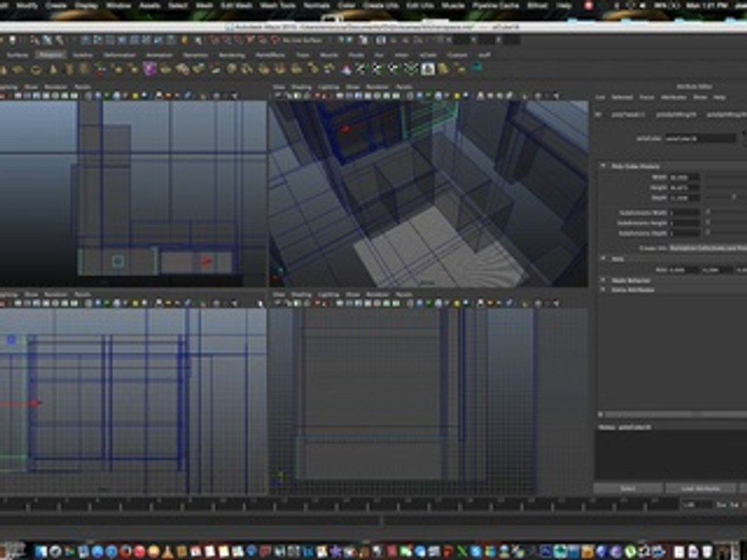
Task: Open the Create UVs dropdown in the Attribute Editor
Action: pyautogui.click(x=708, y=248)
